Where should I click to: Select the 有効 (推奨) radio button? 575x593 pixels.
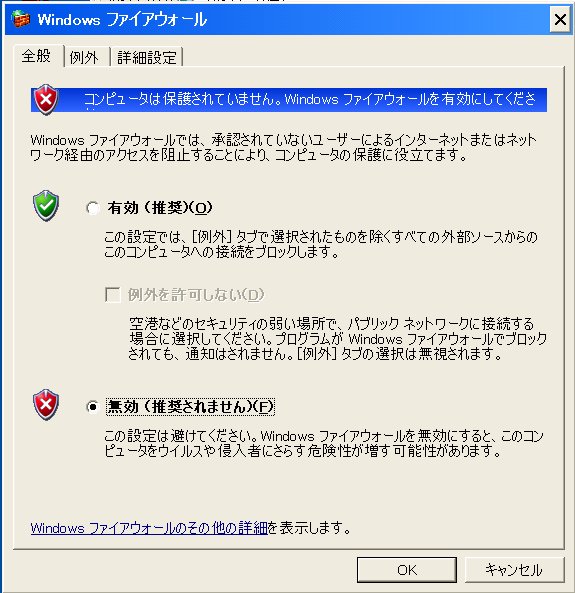tap(92, 208)
